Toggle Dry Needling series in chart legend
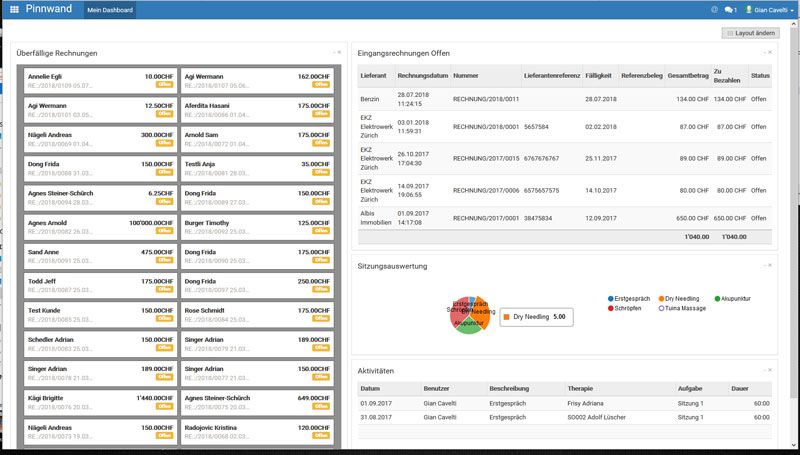800x455 pixels. pos(679,299)
